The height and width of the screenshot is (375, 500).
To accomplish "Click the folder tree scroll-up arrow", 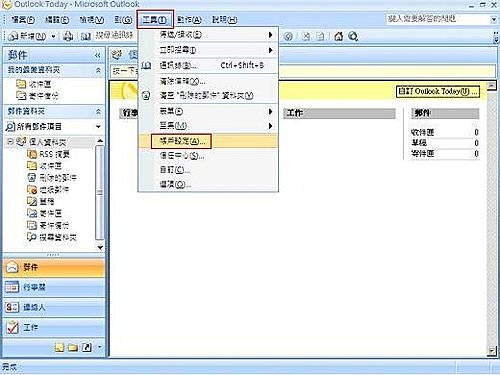I will (x=100, y=141).
